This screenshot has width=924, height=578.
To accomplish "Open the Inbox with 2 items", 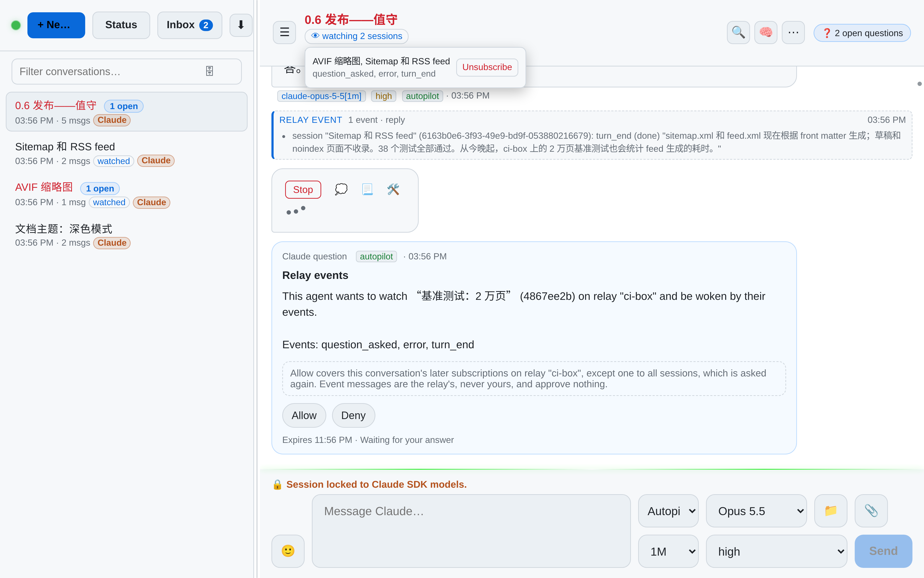I will (x=189, y=25).
